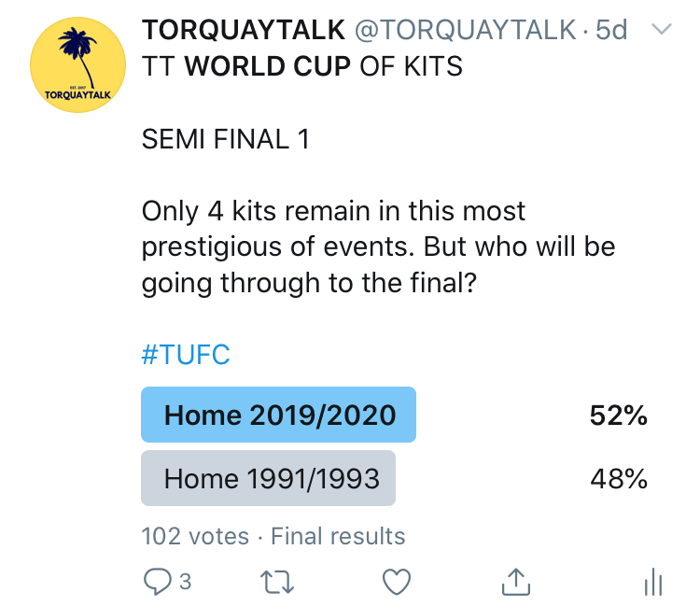Open the #TUFC hashtag
Image resolution: width=700 pixels, height=606 pixels.
pos(185,355)
